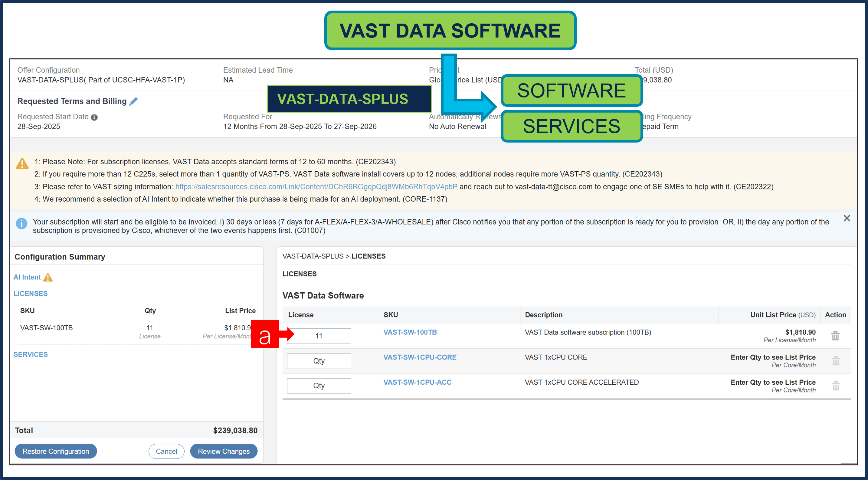Viewport: 868px width, 480px height.
Task: Click the warning icon next to AI Intent
Action: [x=48, y=278]
